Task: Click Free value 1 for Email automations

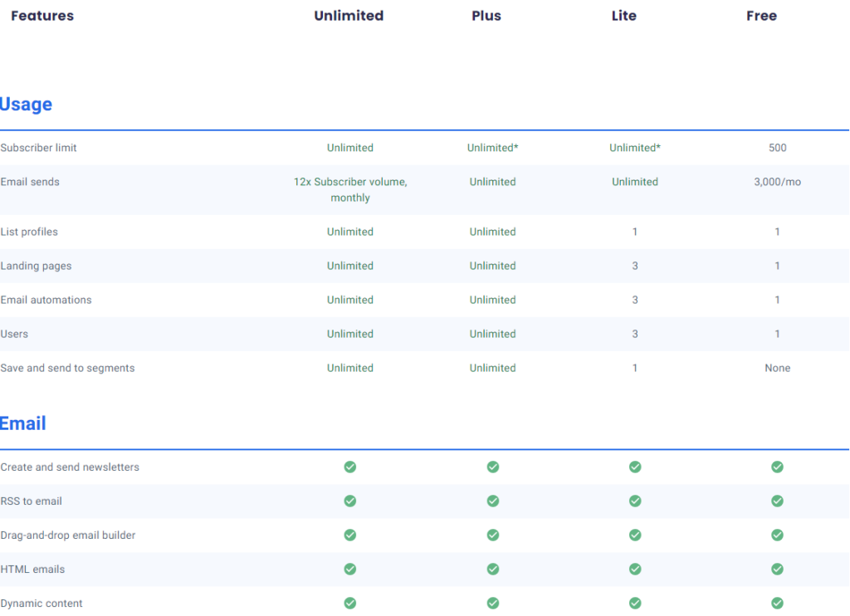Action: tap(777, 300)
